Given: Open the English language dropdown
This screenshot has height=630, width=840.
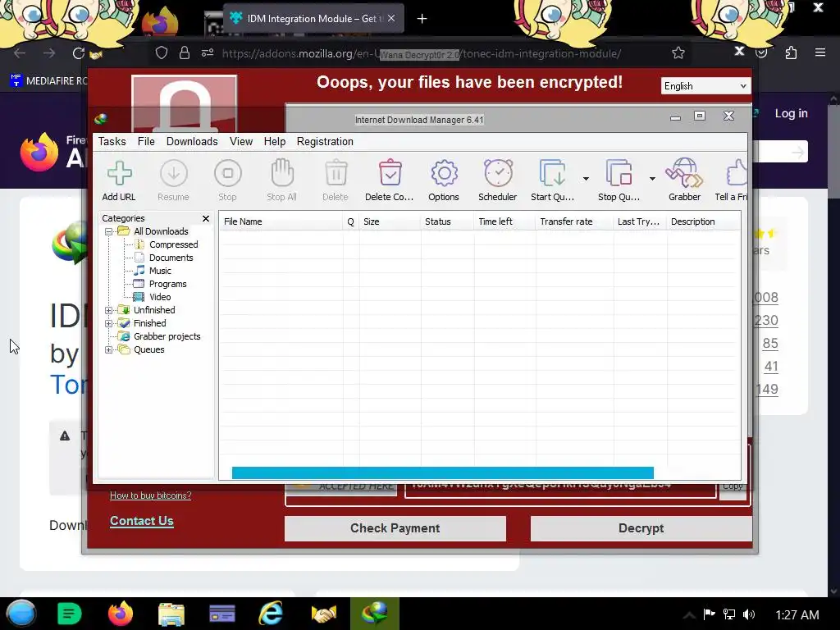Looking at the screenshot, I should coord(705,85).
